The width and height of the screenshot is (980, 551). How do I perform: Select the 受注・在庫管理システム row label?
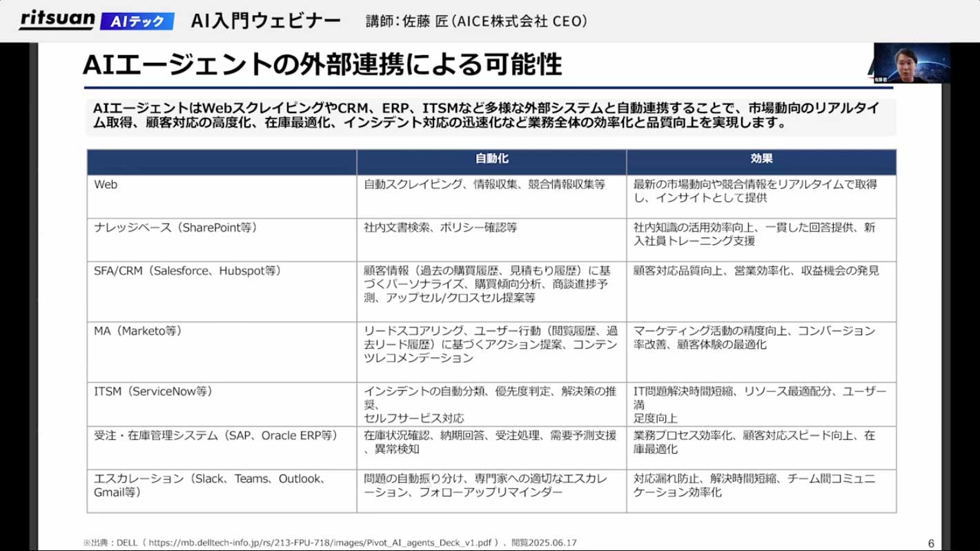point(215,435)
